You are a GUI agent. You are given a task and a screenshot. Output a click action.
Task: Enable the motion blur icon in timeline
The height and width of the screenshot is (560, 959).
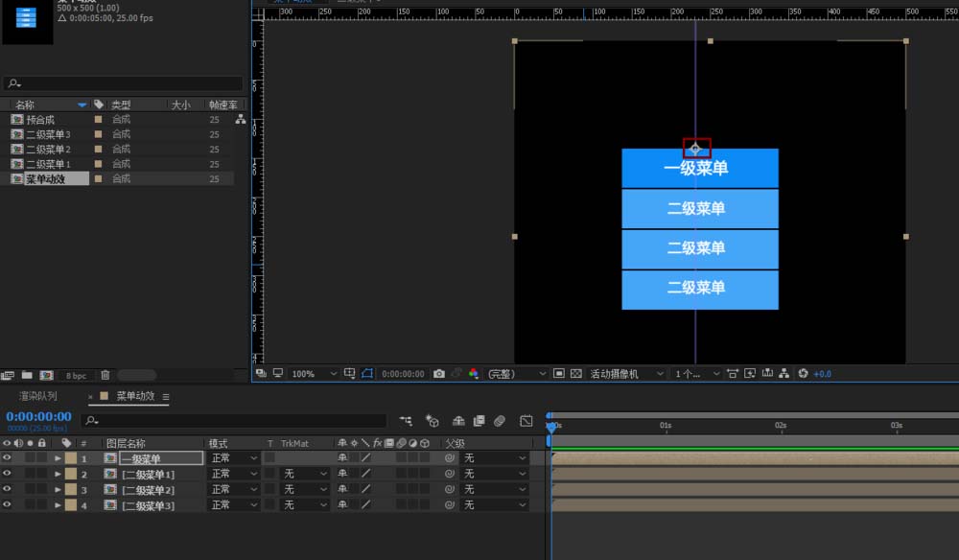pyautogui.click(x=500, y=421)
